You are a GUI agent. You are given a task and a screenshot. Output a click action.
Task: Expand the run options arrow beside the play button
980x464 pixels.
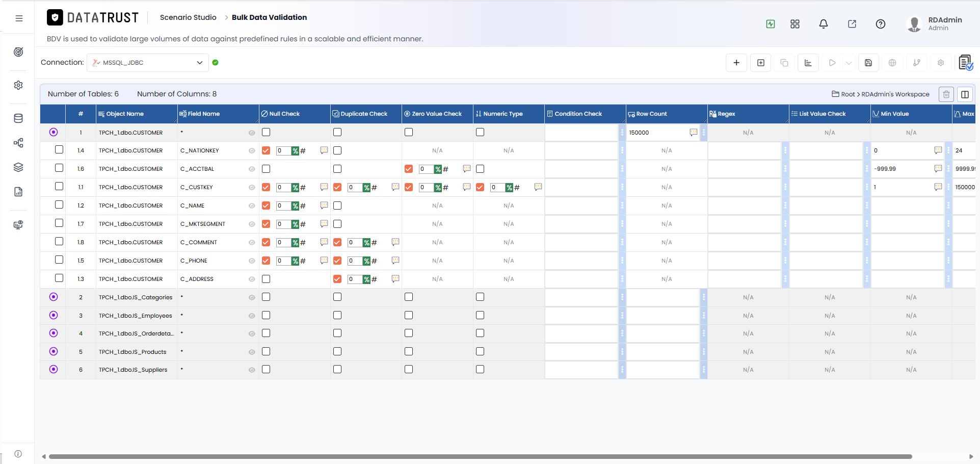(849, 63)
